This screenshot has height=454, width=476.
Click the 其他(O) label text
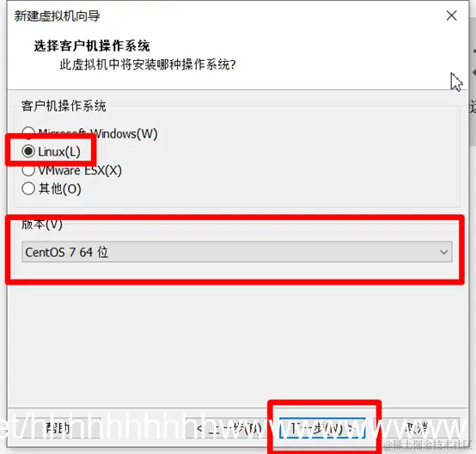pos(60,188)
